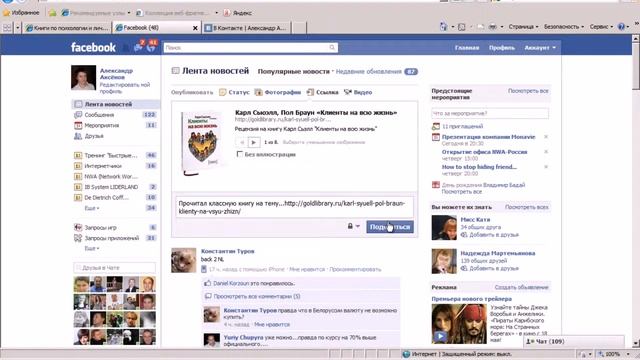Open the Безопасность browser menu
Screen dimensions: 640x360
(x=564, y=27)
